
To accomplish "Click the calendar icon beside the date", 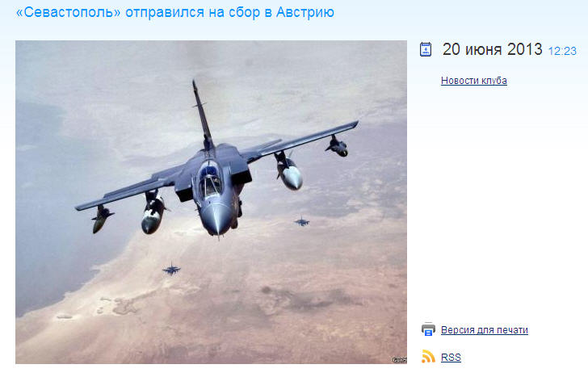I will 425,49.
